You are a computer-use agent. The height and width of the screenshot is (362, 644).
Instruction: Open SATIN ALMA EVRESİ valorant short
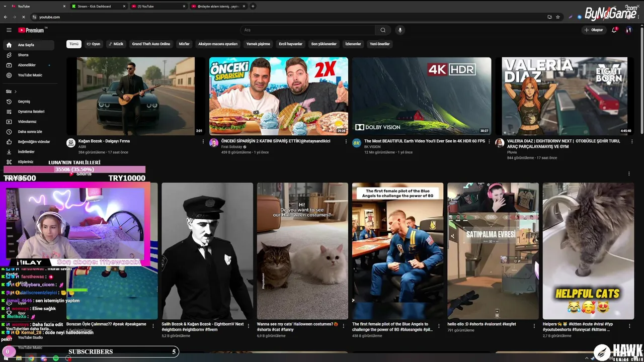pyautogui.click(x=493, y=251)
